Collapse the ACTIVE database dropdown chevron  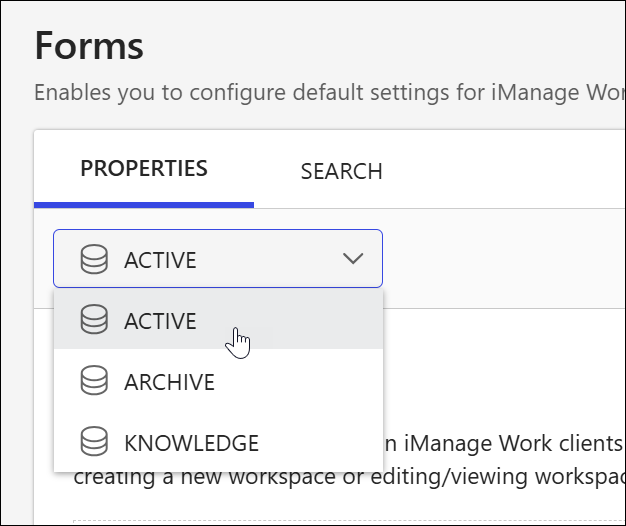[x=353, y=259]
